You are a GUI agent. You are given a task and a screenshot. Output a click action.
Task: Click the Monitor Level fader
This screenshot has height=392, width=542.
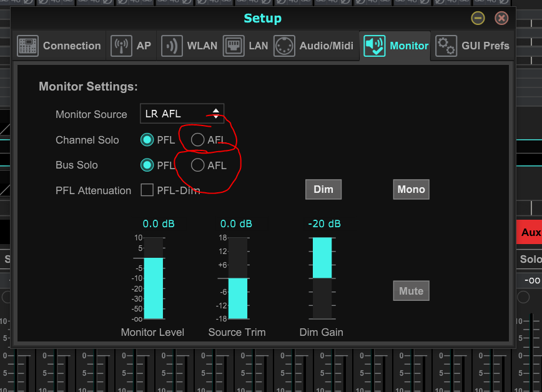pyautogui.click(x=153, y=278)
